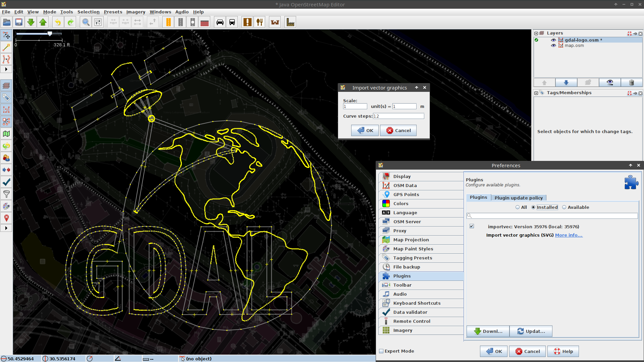Select the Draw nodes tool
This screenshot has height=362, width=644.
(x=6, y=47)
